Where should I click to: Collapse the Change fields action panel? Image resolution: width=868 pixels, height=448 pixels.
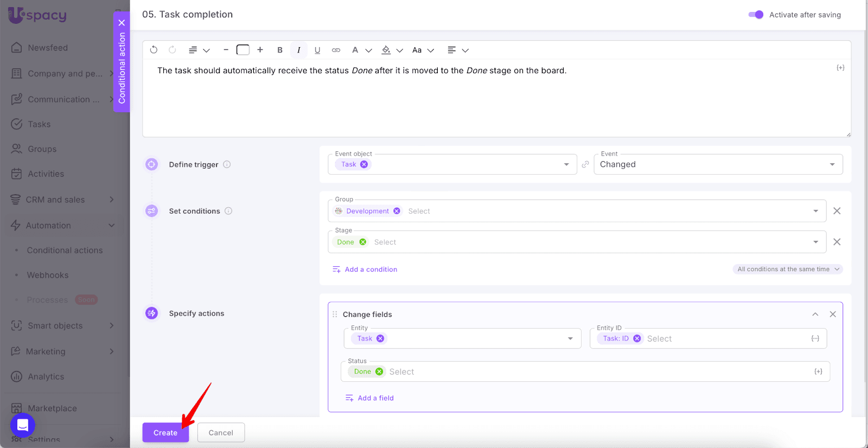[815, 315]
